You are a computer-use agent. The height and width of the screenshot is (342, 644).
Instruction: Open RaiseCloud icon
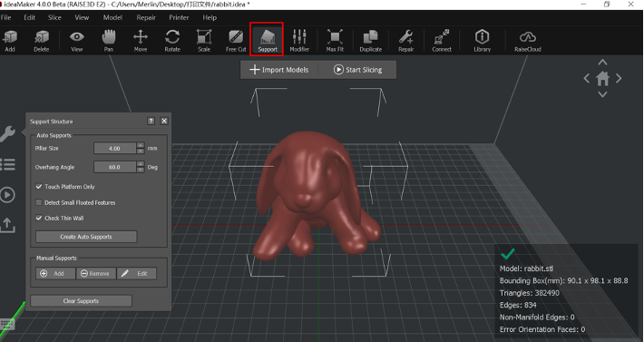coord(528,41)
